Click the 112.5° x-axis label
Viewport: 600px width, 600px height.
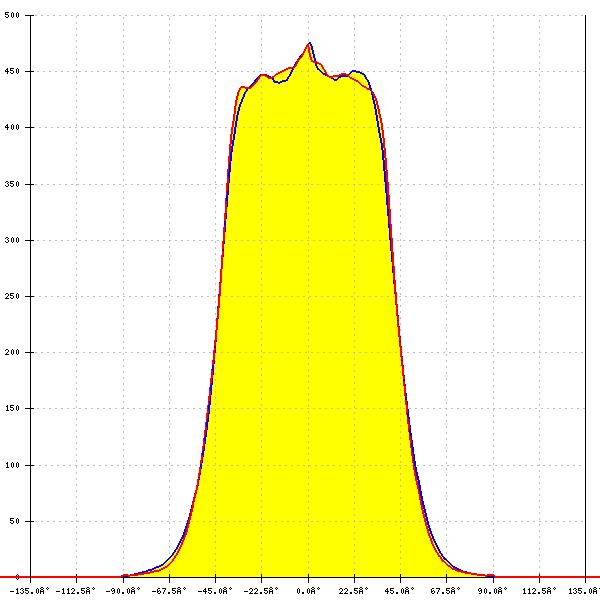(539, 591)
